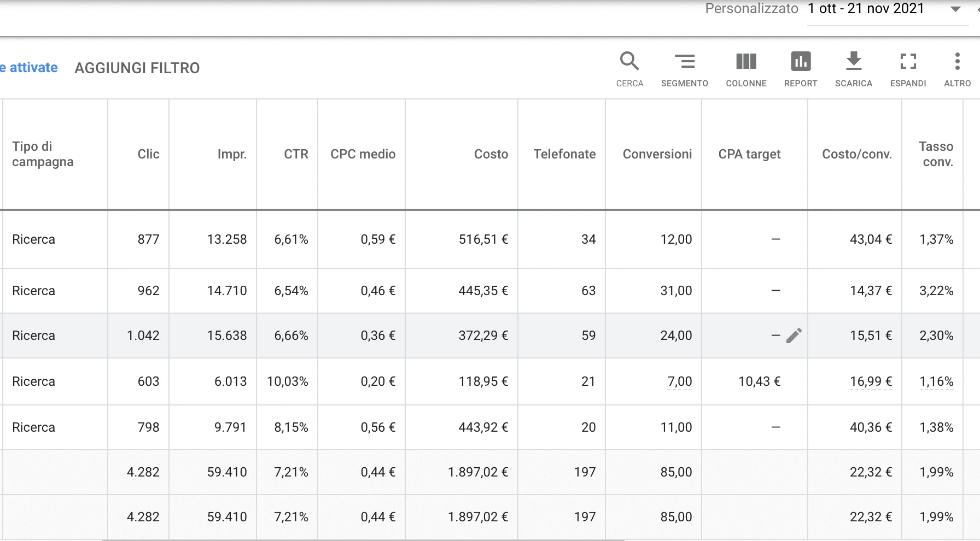Expand table with Espandi icon

click(908, 69)
